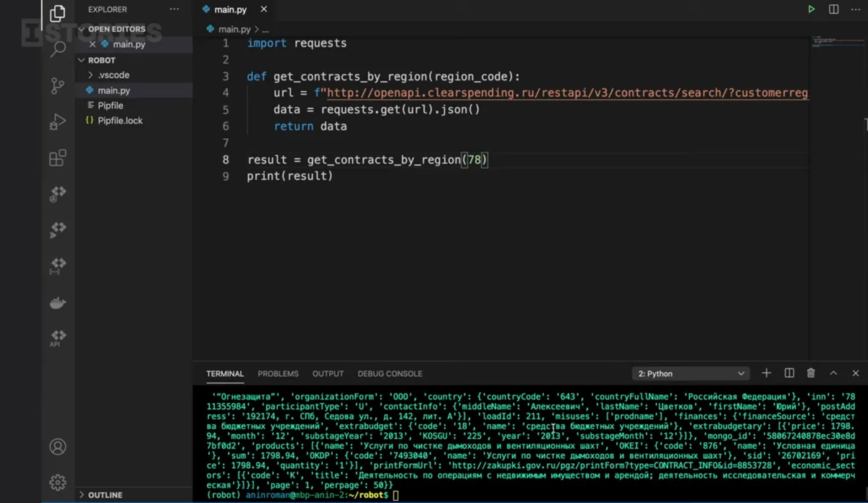Screen dimensions: 868x503
Task: Open the Explorer view in activity bar
Action: (x=58, y=14)
